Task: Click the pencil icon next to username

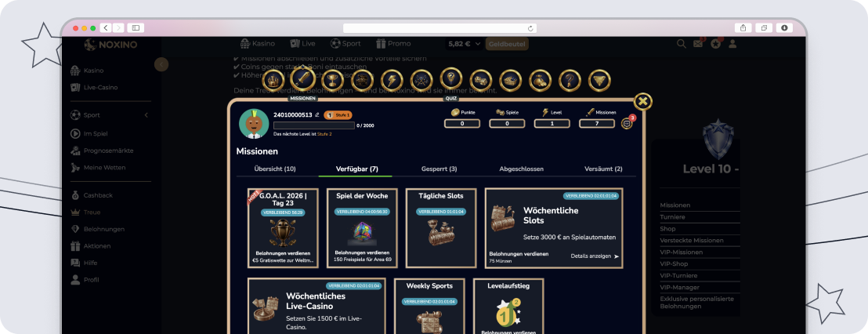Action: click(317, 115)
